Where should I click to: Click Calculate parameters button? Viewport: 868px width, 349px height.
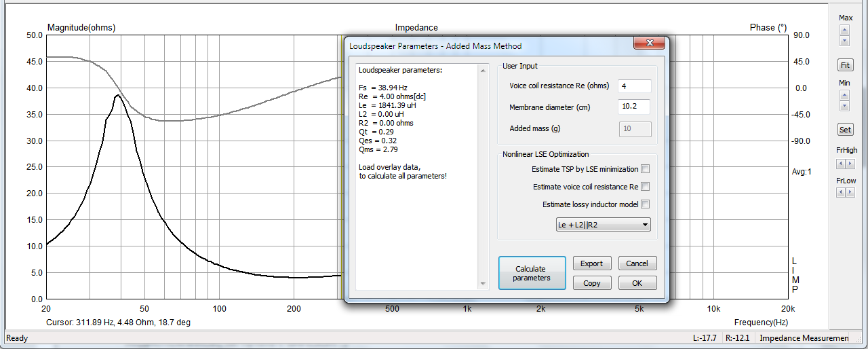coord(532,273)
